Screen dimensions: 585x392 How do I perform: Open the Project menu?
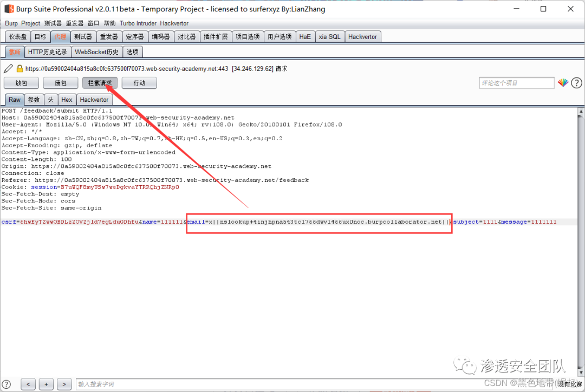pyautogui.click(x=30, y=23)
